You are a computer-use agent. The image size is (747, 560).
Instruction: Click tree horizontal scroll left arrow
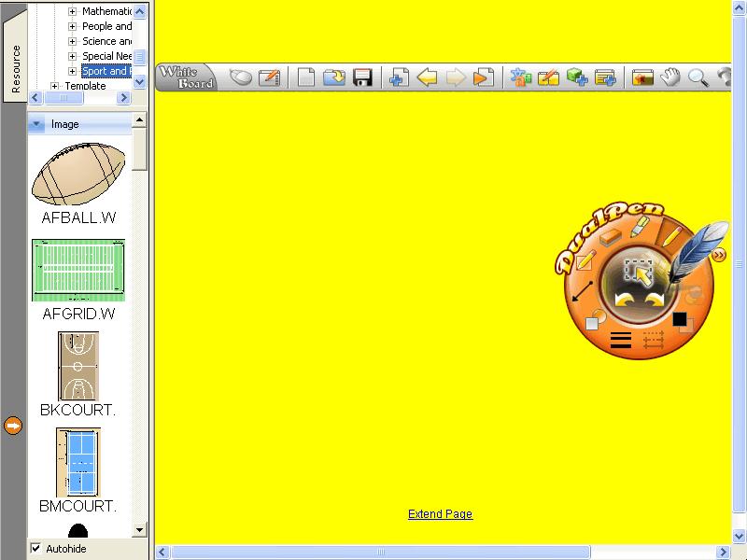coord(35,98)
